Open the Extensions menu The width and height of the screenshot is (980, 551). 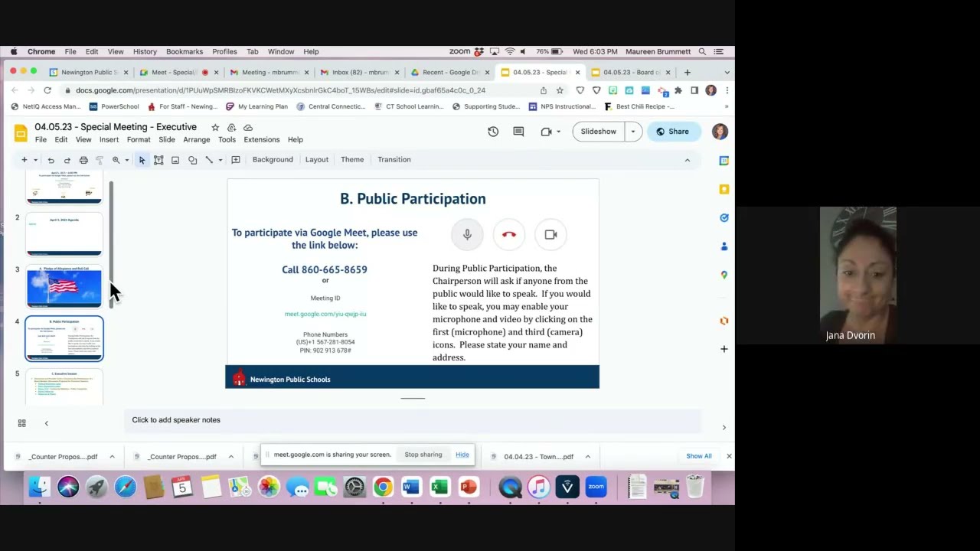[262, 139]
